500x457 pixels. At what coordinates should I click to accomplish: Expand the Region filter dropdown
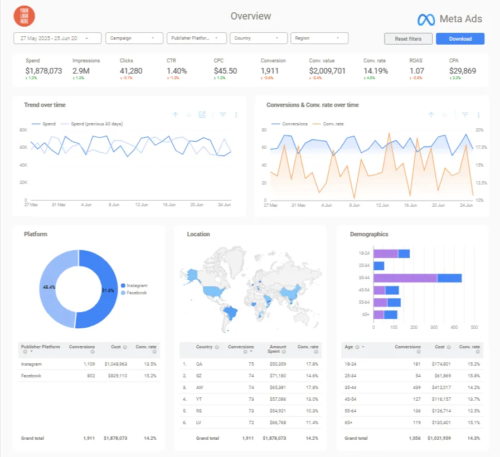point(319,38)
